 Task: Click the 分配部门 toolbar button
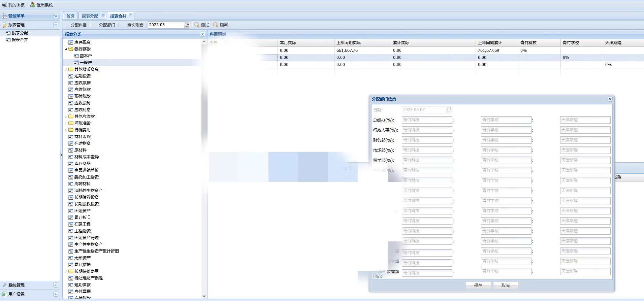point(107,25)
